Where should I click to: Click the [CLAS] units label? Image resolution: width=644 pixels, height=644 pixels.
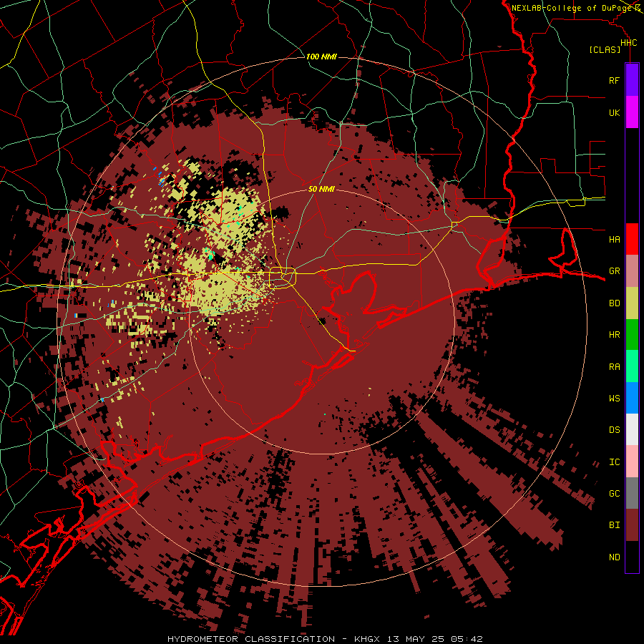tap(605, 49)
